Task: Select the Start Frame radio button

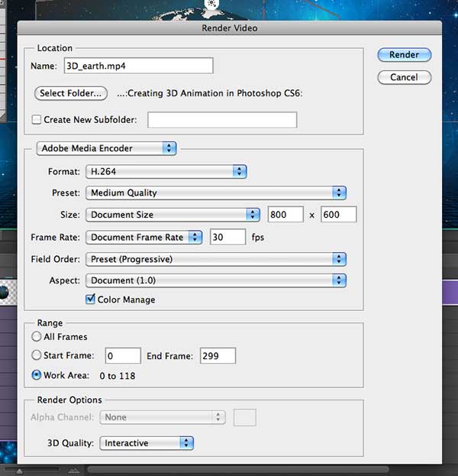Action: click(x=37, y=355)
